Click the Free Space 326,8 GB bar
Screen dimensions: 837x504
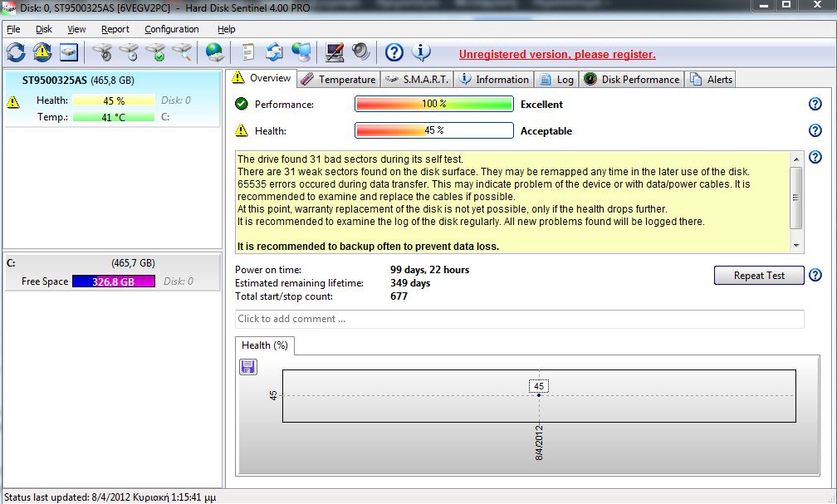114,281
